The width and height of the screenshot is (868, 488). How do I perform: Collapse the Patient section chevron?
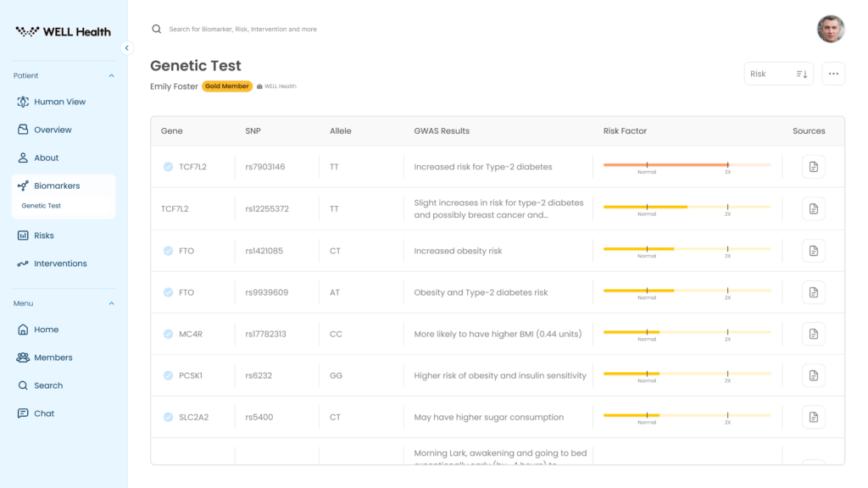pyautogui.click(x=111, y=75)
